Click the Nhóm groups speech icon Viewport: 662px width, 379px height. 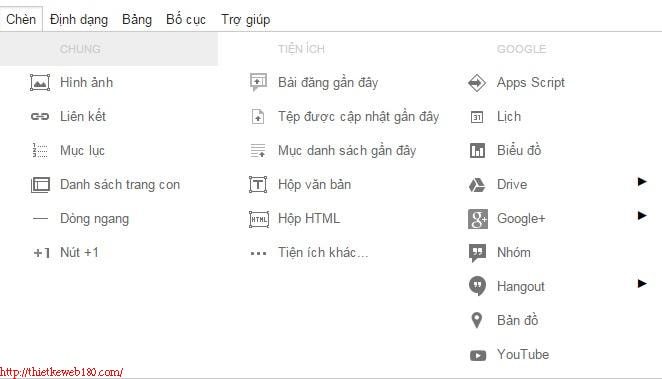[x=477, y=253]
